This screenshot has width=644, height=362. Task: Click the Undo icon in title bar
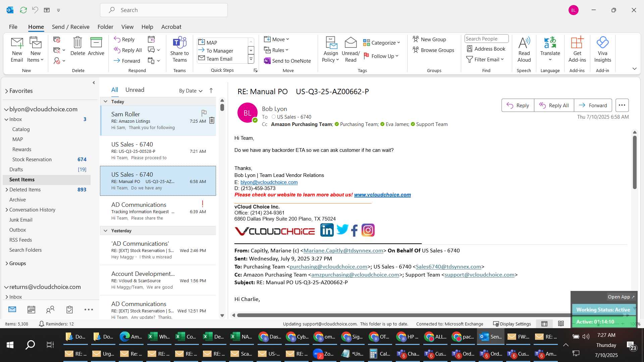(35, 10)
